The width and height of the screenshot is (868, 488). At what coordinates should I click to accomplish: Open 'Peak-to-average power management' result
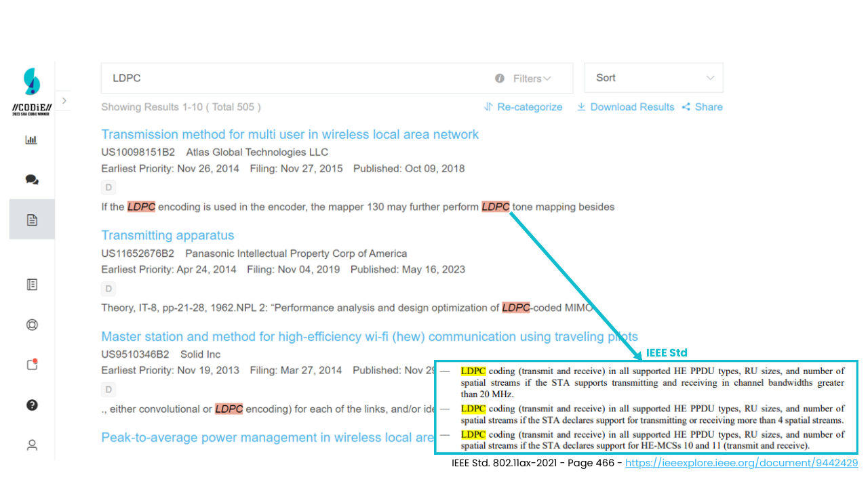coord(267,437)
